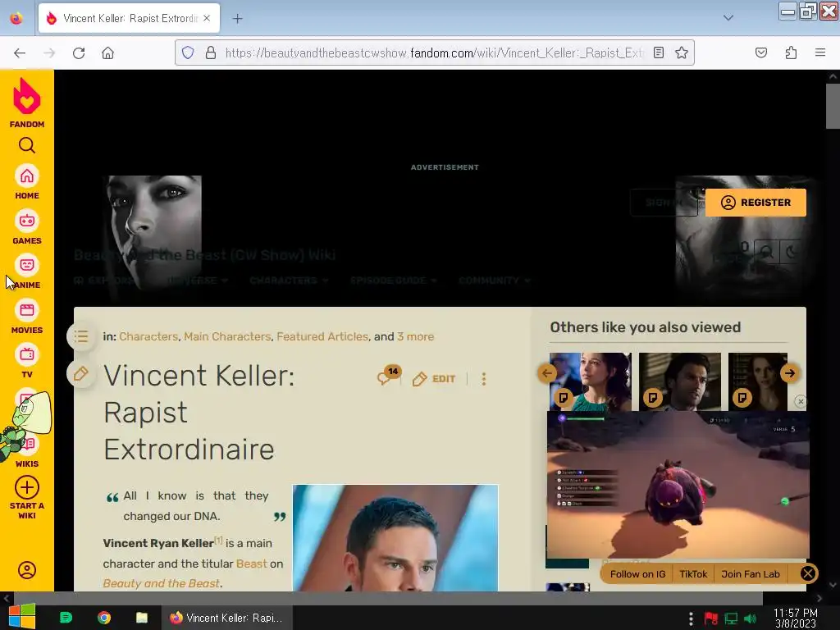The height and width of the screenshot is (630, 840).
Task: Open the user profile icon in sidebar
Action: pyautogui.click(x=27, y=570)
